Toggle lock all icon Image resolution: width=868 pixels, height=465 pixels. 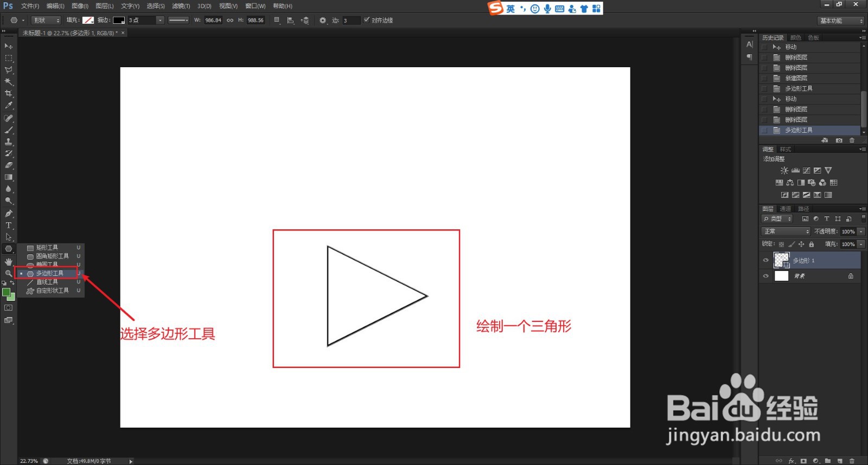click(812, 244)
